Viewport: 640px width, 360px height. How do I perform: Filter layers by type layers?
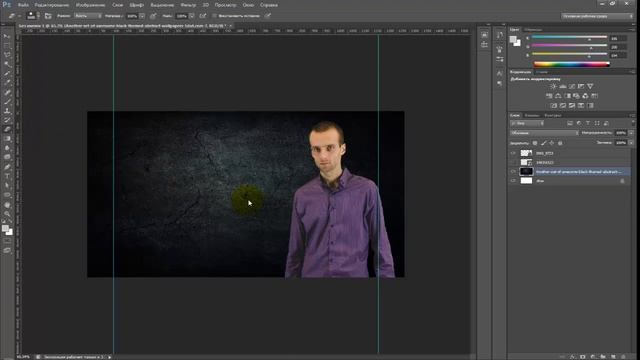click(588, 123)
